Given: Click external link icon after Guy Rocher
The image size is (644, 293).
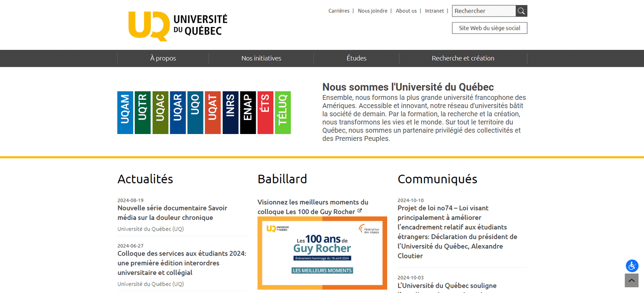Looking at the screenshot, I should pos(360,210).
